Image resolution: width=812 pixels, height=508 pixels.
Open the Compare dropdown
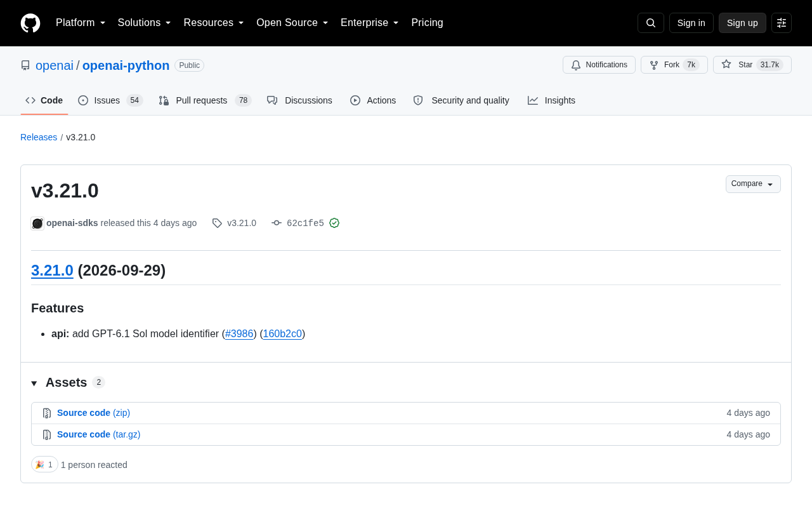(753, 184)
